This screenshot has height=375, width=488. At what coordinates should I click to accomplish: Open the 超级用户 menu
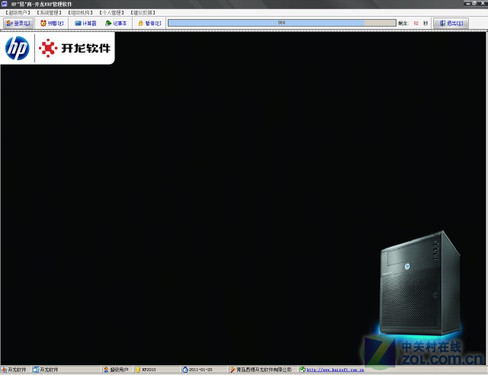click(x=18, y=13)
